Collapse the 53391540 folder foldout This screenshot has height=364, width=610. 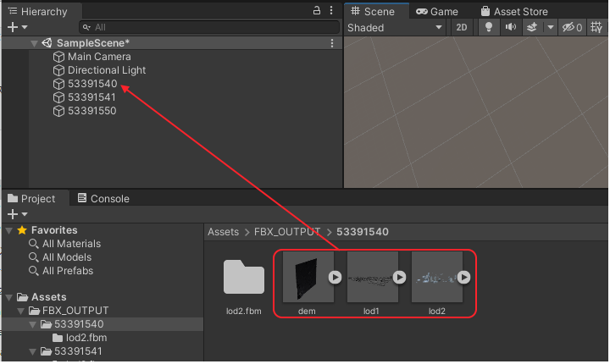tap(33, 325)
